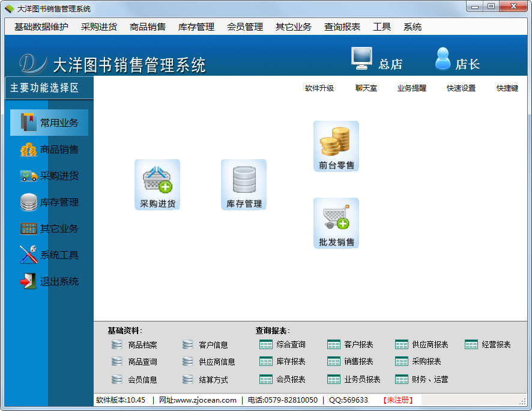
Task: Open 供应商信息 under 基础资料
Action: pyautogui.click(x=208, y=362)
